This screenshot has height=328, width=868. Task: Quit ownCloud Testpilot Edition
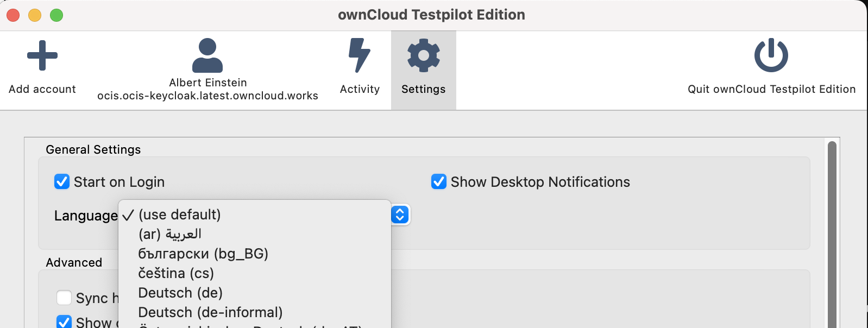[771, 71]
